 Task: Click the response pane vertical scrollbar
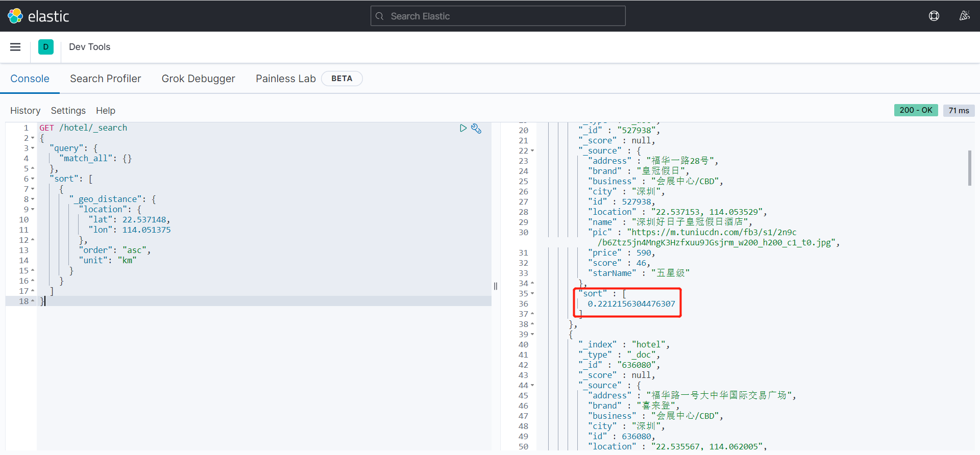(x=969, y=168)
